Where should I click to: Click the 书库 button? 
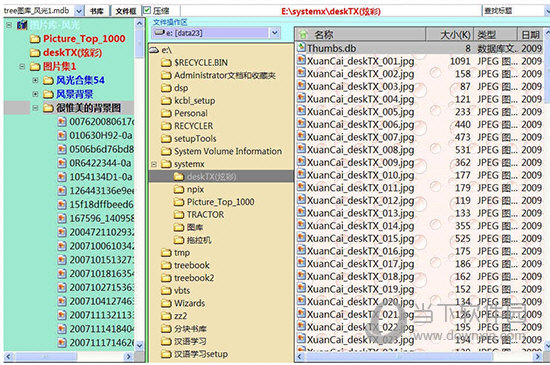click(96, 11)
